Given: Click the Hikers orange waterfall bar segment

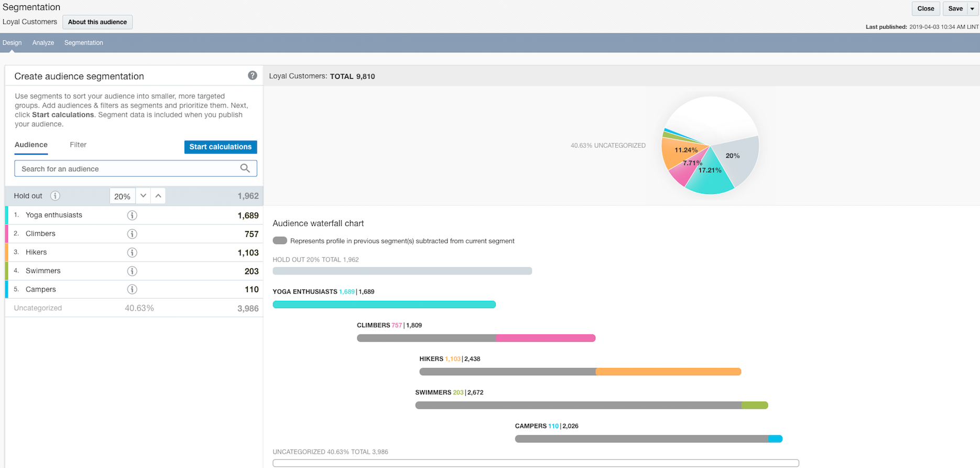Looking at the screenshot, I should [668, 372].
